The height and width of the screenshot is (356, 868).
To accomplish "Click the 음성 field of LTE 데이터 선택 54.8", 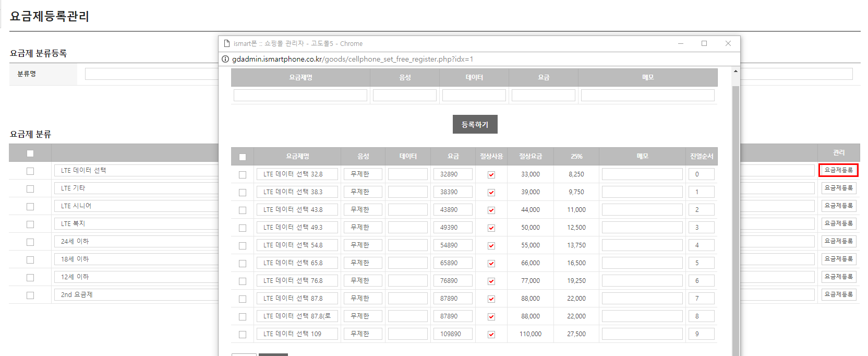I will pos(363,245).
